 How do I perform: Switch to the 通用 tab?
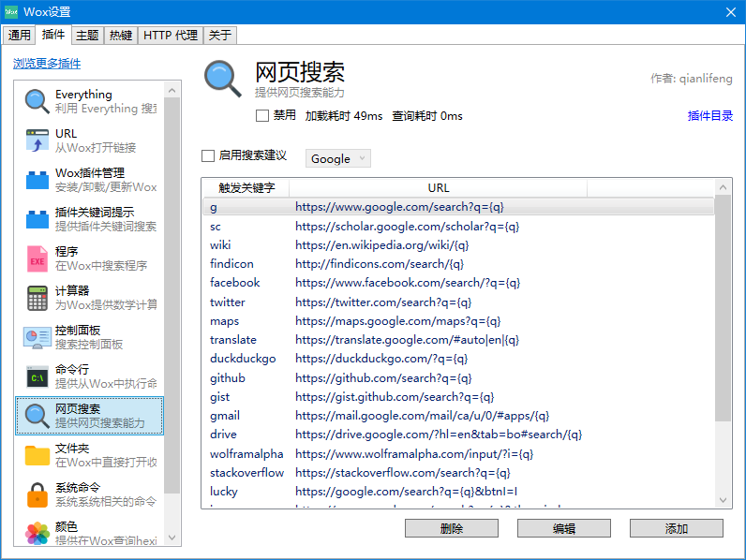(x=19, y=36)
